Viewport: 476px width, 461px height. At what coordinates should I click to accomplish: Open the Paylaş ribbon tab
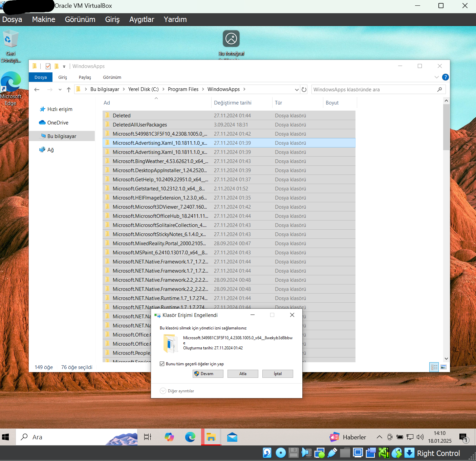[85, 77]
